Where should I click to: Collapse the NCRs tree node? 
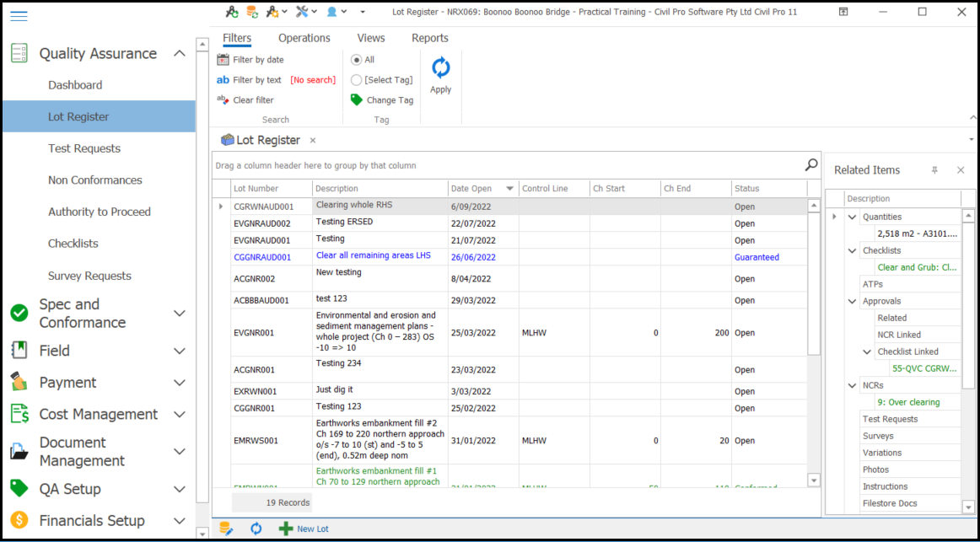(x=853, y=385)
